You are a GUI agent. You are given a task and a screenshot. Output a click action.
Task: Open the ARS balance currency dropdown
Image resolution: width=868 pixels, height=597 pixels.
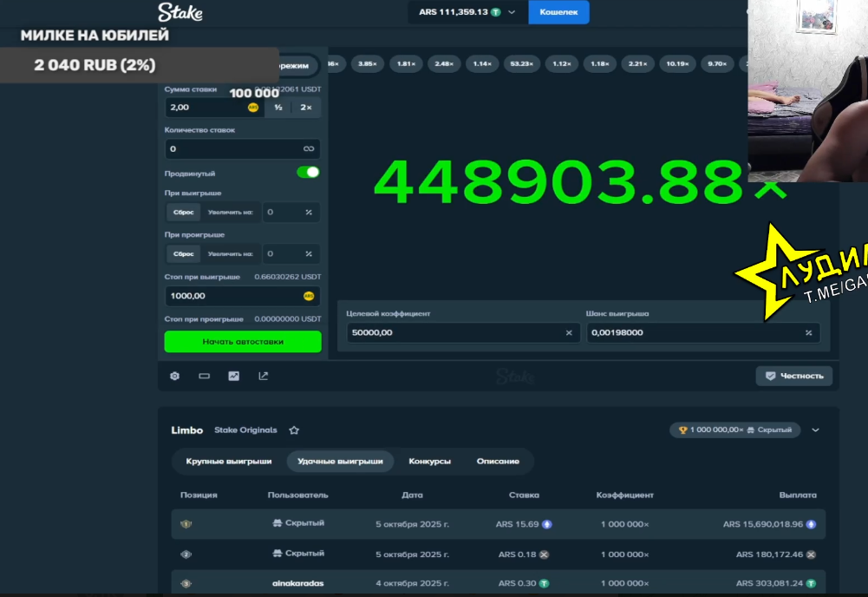pyautogui.click(x=512, y=12)
